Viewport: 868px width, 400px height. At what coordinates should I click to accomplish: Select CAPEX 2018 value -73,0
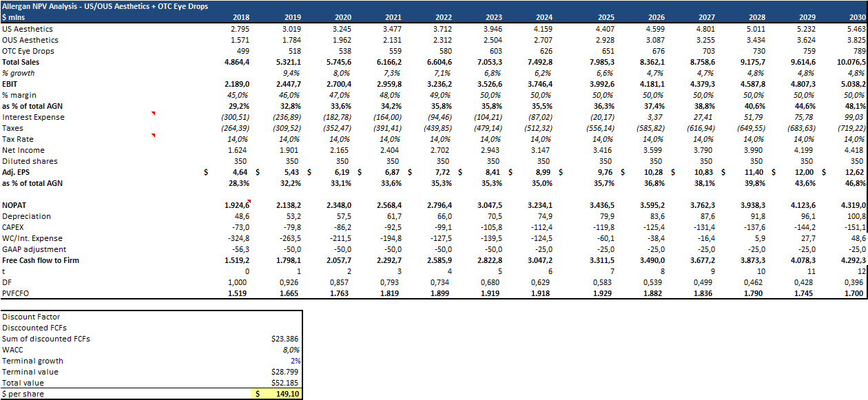(x=240, y=227)
